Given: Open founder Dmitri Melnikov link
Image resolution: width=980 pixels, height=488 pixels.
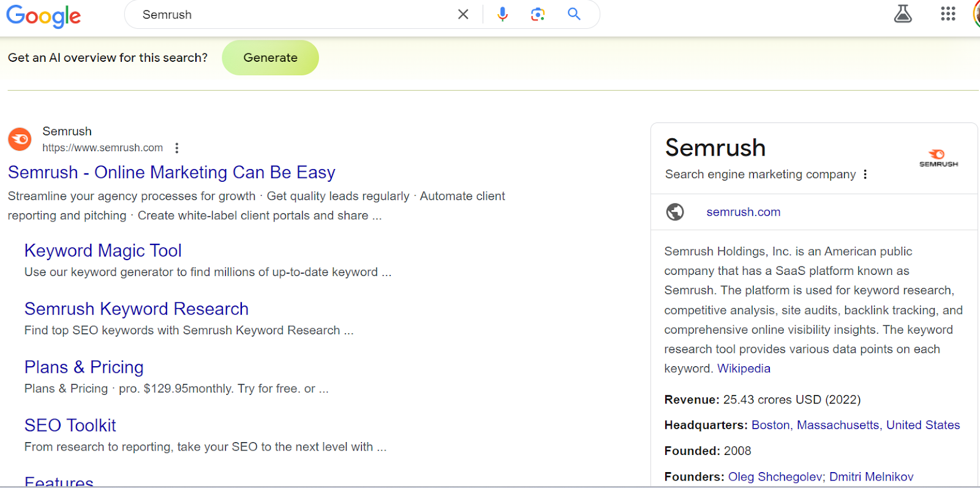Looking at the screenshot, I should tap(871, 477).
